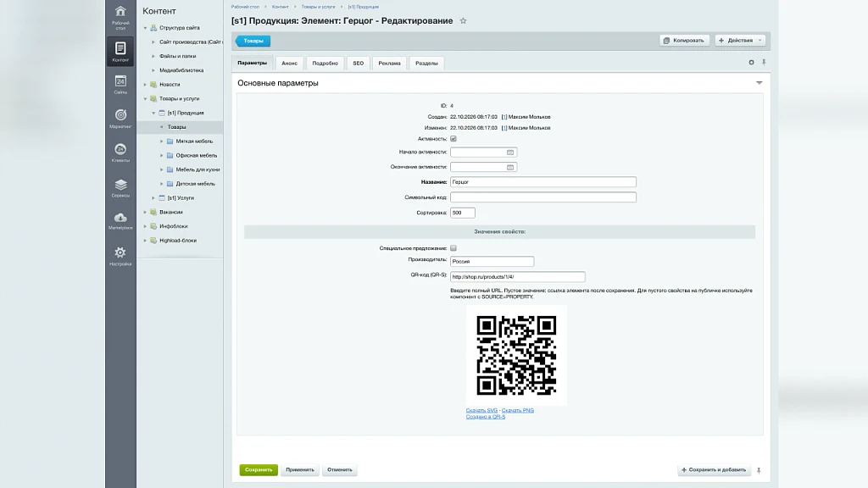
Task: Click the QR code image
Action: coord(516,355)
